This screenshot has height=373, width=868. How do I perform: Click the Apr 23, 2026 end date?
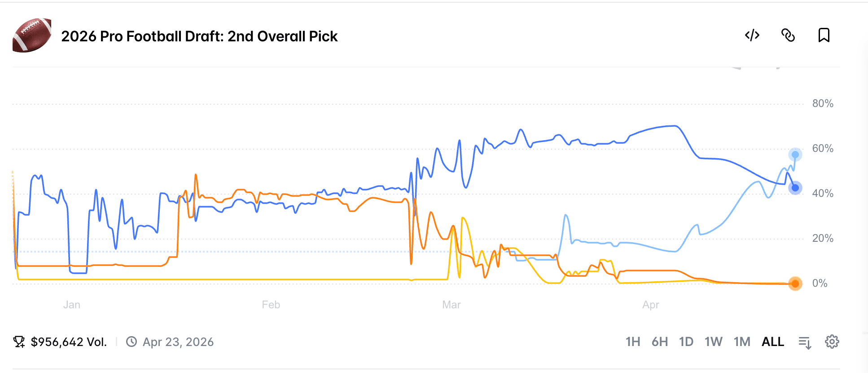tap(178, 342)
